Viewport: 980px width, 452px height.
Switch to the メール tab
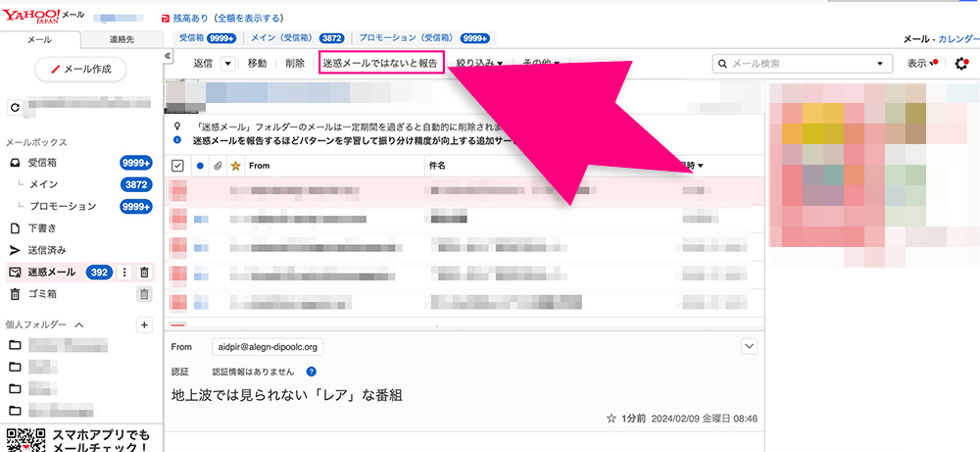tap(40, 39)
